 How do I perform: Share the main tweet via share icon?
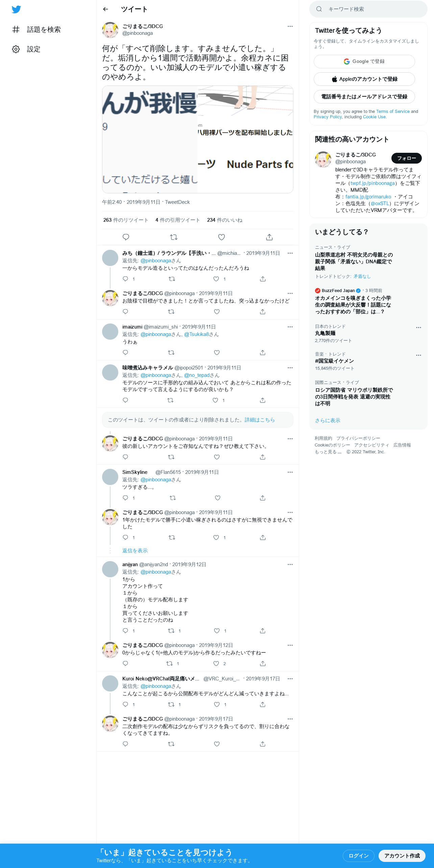click(x=269, y=237)
